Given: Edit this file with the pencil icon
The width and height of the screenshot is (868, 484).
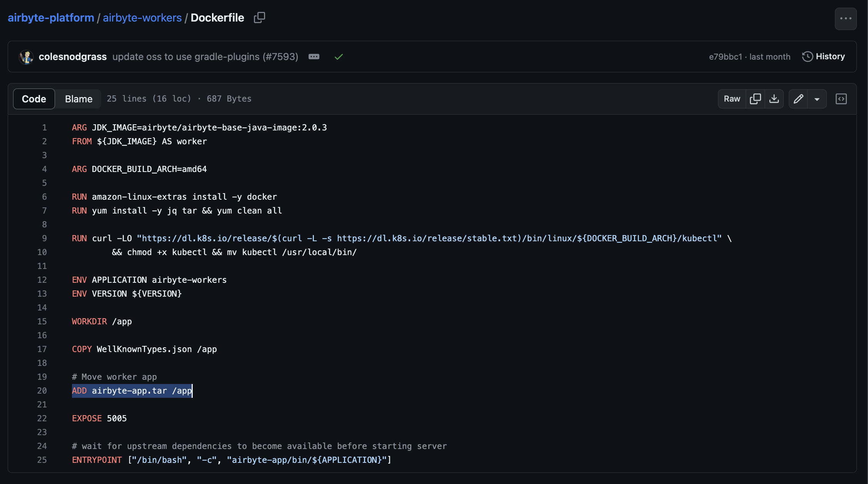Looking at the screenshot, I should pyautogui.click(x=798, y=99).
